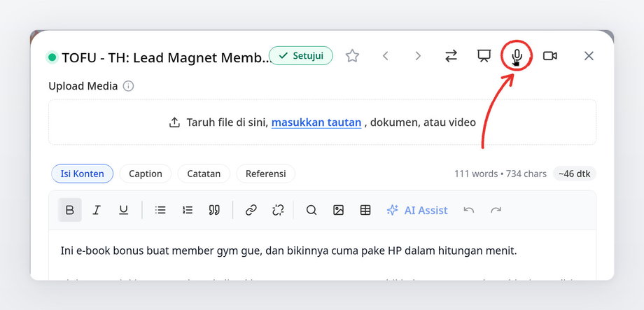Open search in editor toolbar
The height and width of the screenshot is (310, 644).
tap(311, 210)
